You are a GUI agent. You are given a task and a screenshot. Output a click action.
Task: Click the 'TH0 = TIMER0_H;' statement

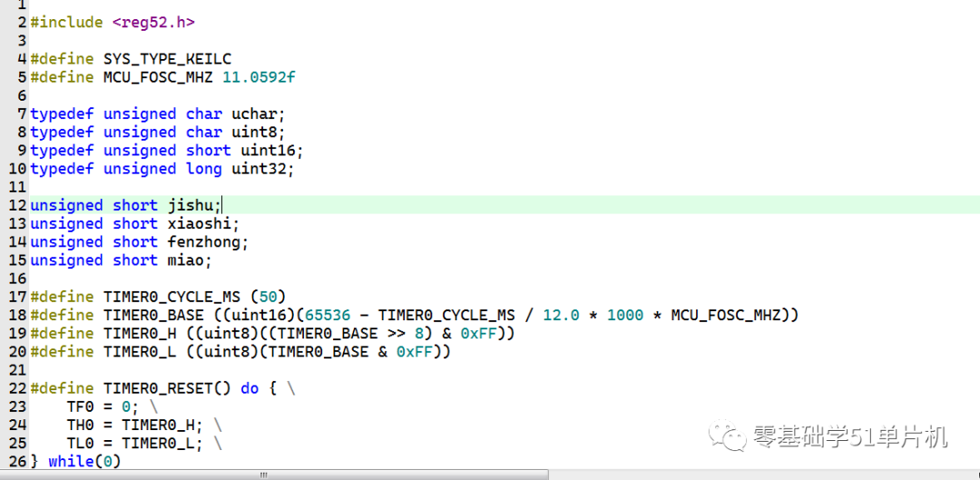click(135, 425)
